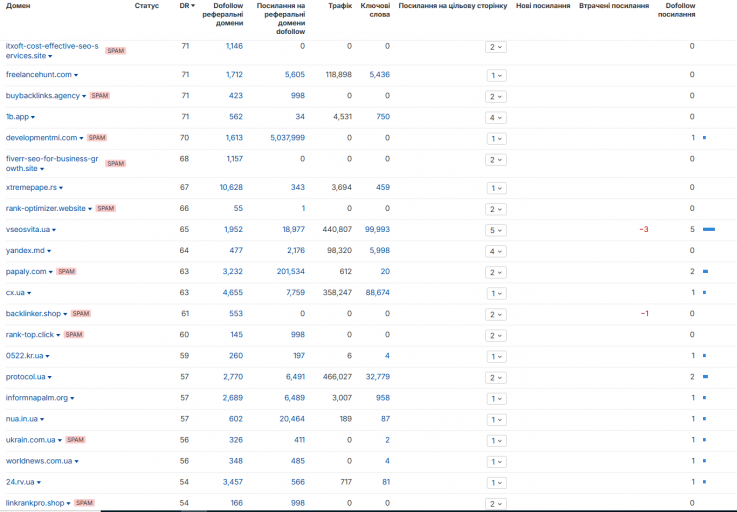Image resolution: width=737 pixels, height=512 pixels.
Task: Click the dofollow bar for vseosvita.ua
Action: [709, 229]
